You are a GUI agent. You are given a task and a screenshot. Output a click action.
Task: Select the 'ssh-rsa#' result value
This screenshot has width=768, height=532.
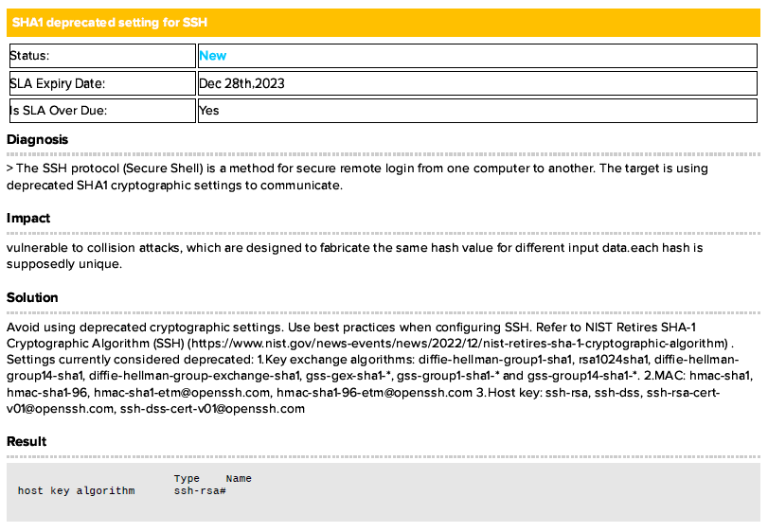[x=199, y=490]
